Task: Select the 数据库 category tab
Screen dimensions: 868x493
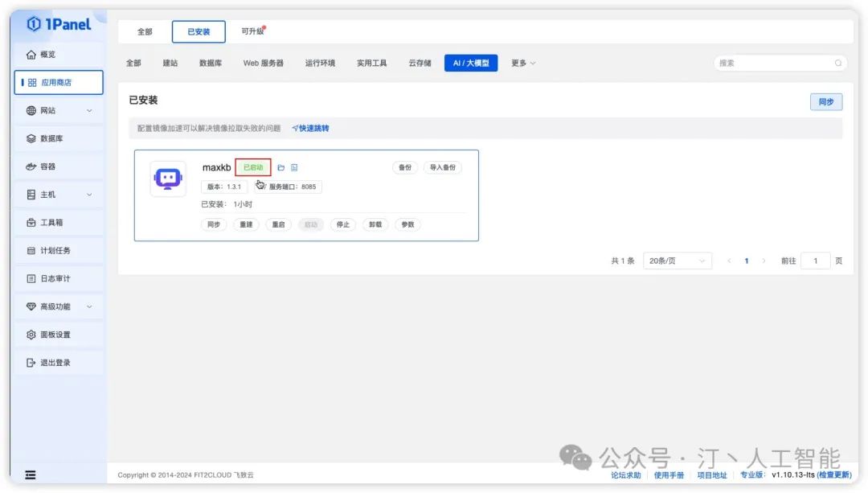Action: (211, 64)
